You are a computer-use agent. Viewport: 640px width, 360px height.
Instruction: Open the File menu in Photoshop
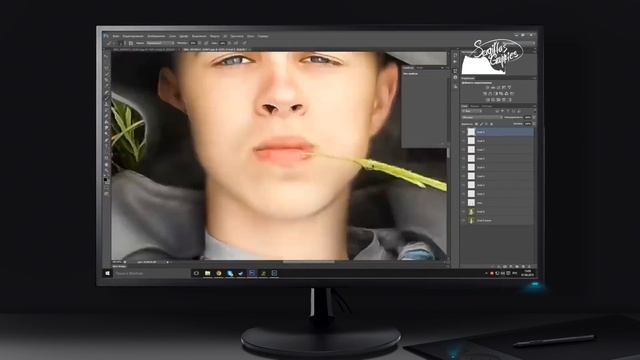[x=115, y=36]
